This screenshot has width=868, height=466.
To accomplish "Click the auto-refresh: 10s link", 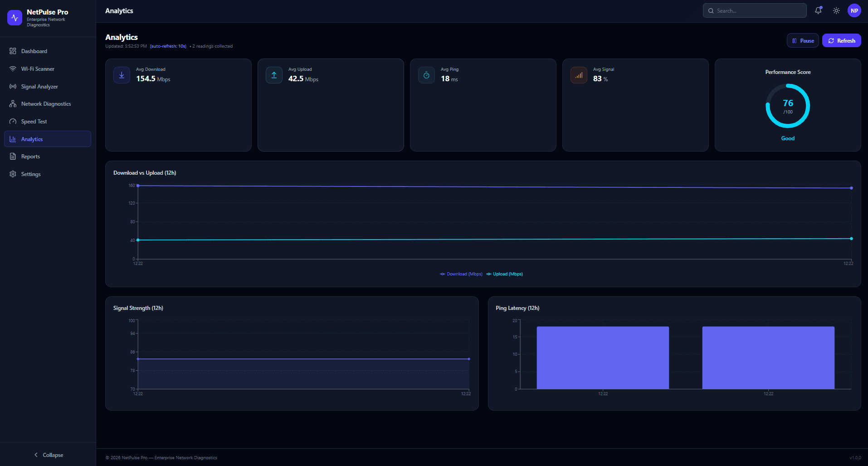I will (x=168, y=46).
